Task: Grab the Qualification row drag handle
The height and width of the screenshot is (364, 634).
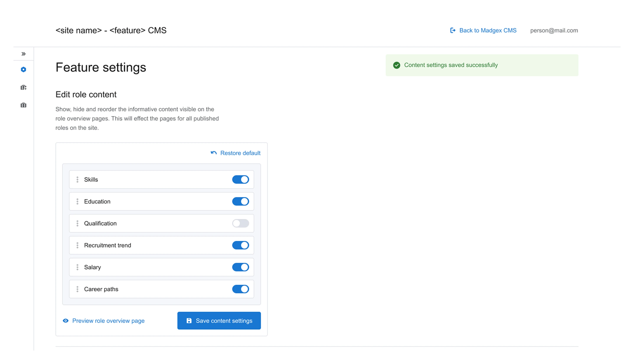Action: 78,223
